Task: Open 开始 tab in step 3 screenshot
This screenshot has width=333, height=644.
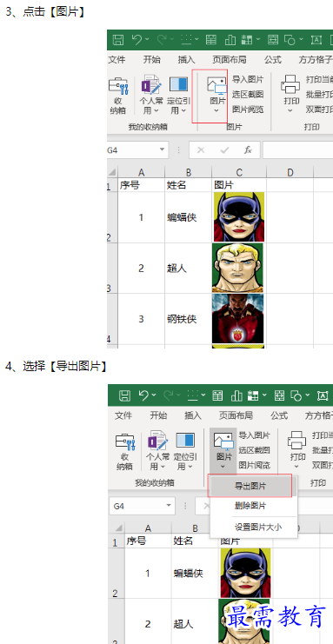Action: (151, 60)
